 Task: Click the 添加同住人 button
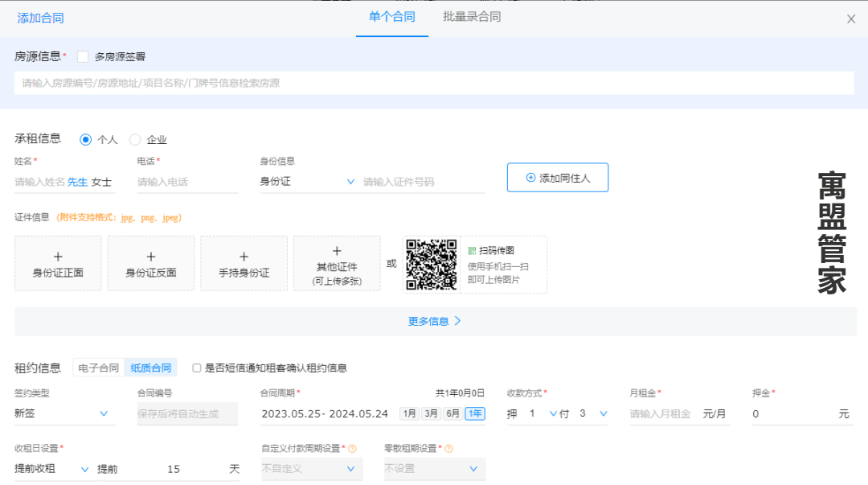(x=558, y=178)
